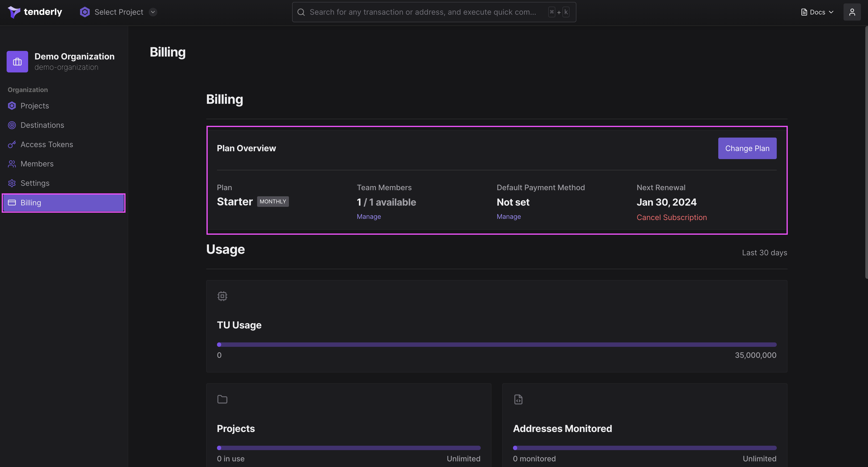The width and height of the screenshot is (868, 467).
Task: Expand the Docs dropdown chevron
Action: [831, 12]
